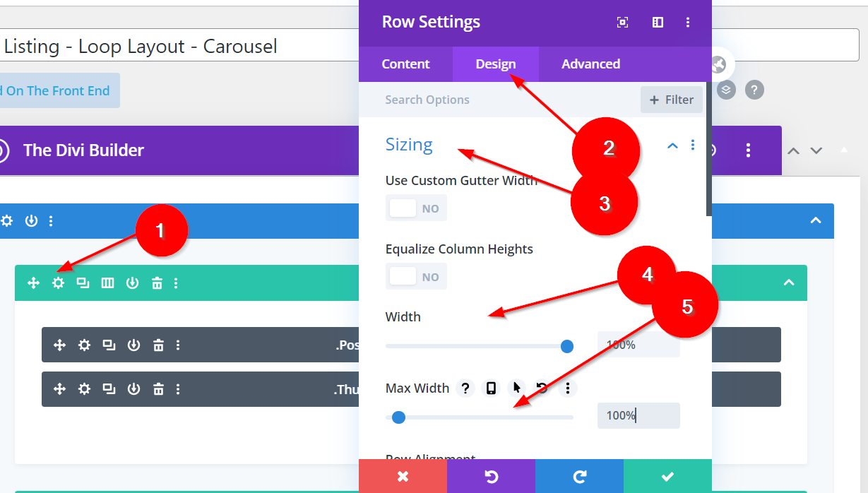The width and height of the screenshot is (868, 493).
Task: Open Max Width help question mark
Action: pos(465,388)
